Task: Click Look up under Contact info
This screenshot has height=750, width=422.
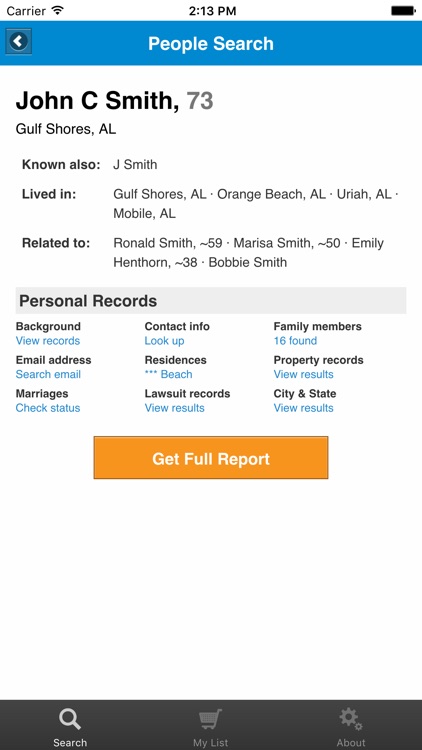Action: (164, 341)
